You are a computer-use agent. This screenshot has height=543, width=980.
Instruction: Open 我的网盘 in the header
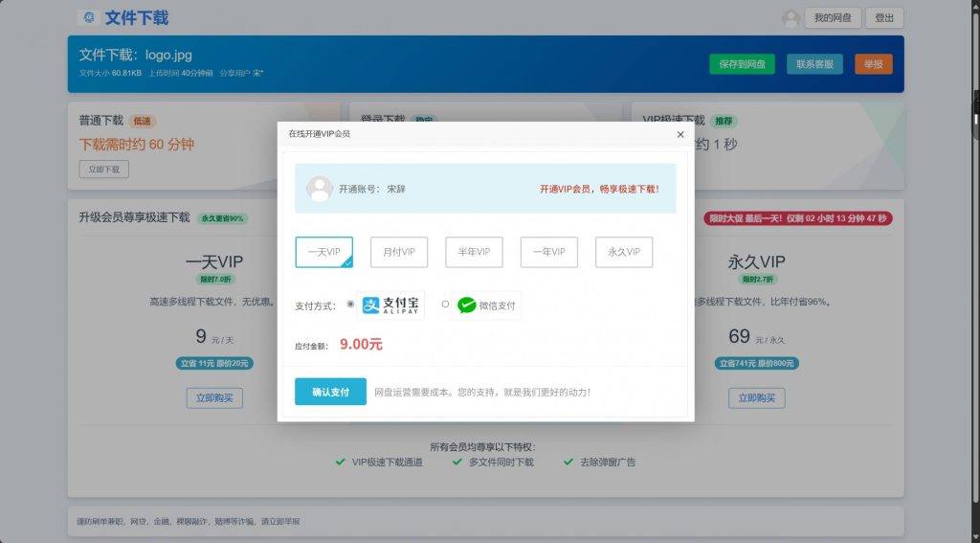point(833,17)
